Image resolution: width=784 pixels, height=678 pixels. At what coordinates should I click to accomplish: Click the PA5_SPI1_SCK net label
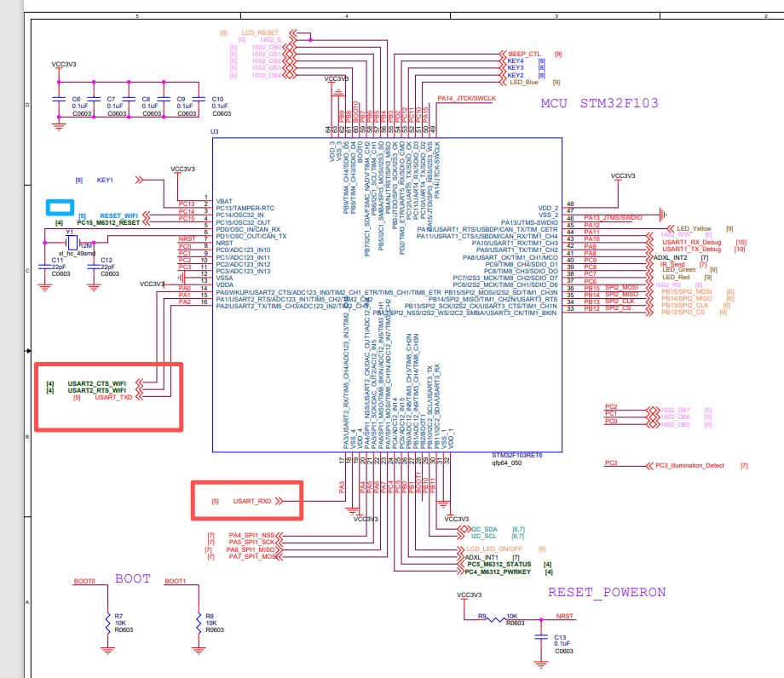pyautogui.click(x=252, y=542)
